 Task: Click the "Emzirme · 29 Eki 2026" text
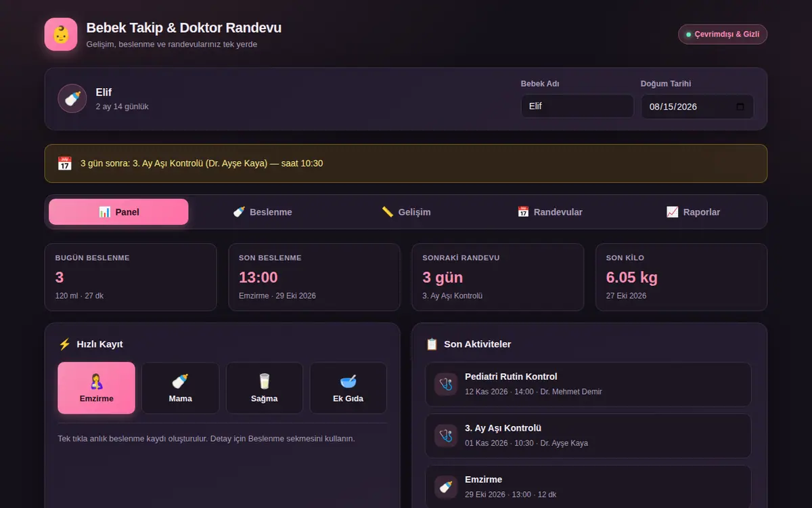coord(277,296)
